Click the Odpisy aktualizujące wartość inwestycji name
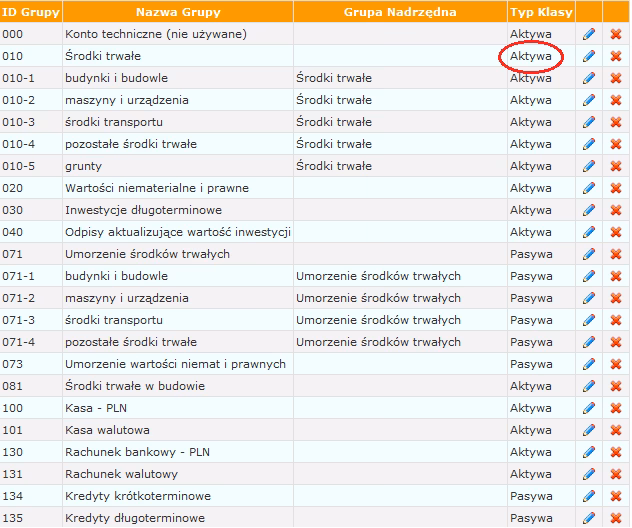 point(177,232)
